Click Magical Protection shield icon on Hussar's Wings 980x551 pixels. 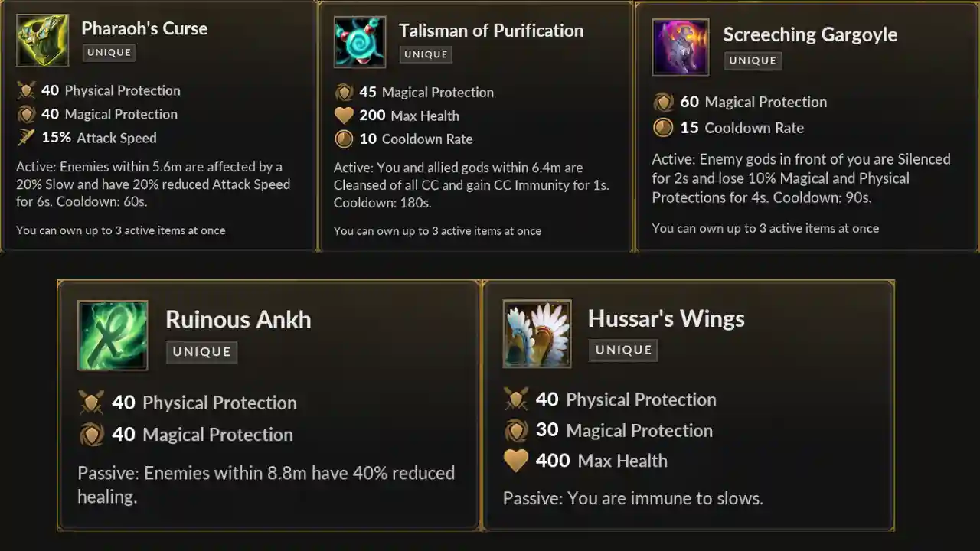pyautogui.click(x=516, y=431)
